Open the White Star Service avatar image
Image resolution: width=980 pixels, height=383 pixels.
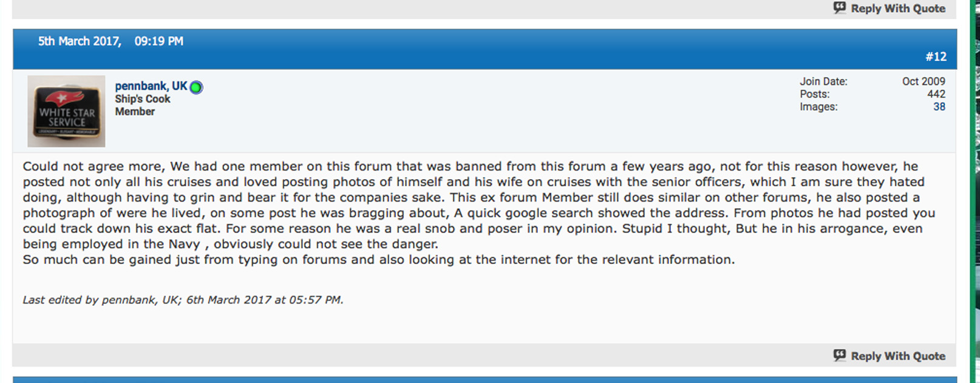coord(66,111)
